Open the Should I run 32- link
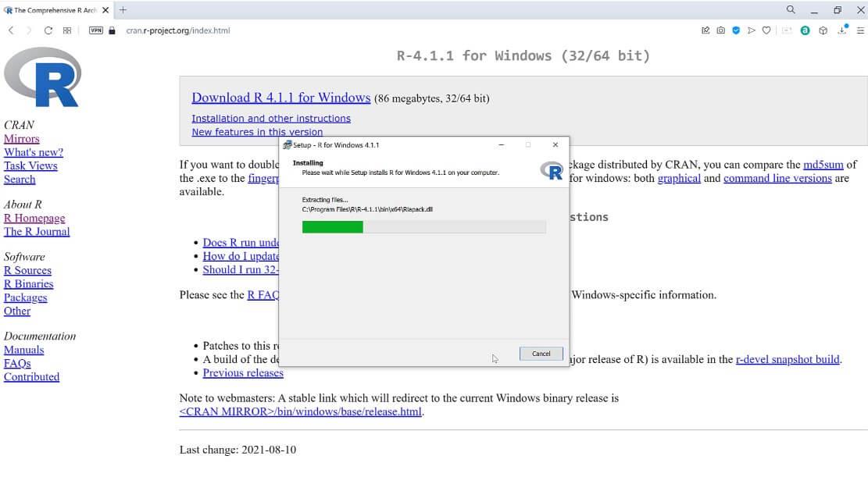Screen dimensions: 868x502 (241, 269)
